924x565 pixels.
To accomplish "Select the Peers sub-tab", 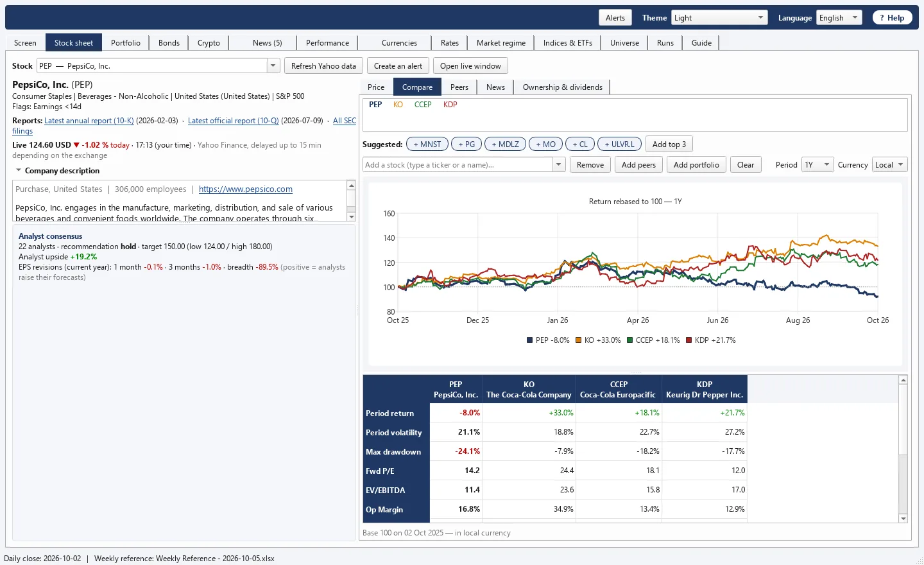I will tap(459, 87).
